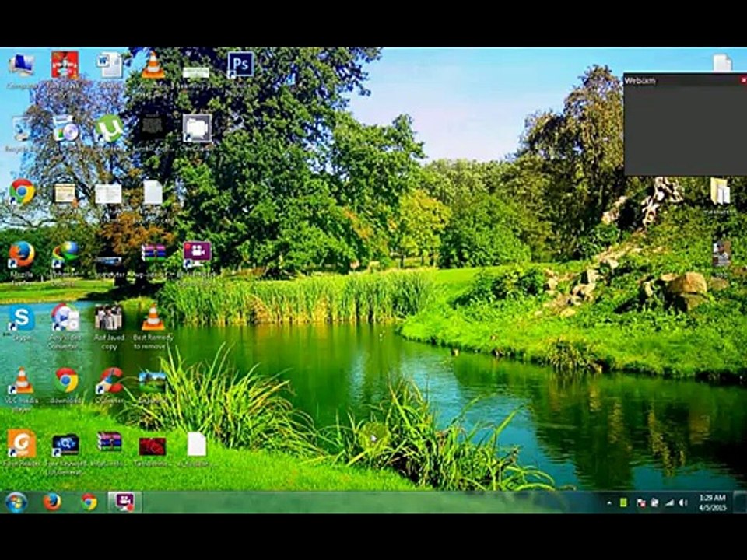Launch the VLC media player shortcut
This screenshot has width=747, height=560.
click(22, 380)
